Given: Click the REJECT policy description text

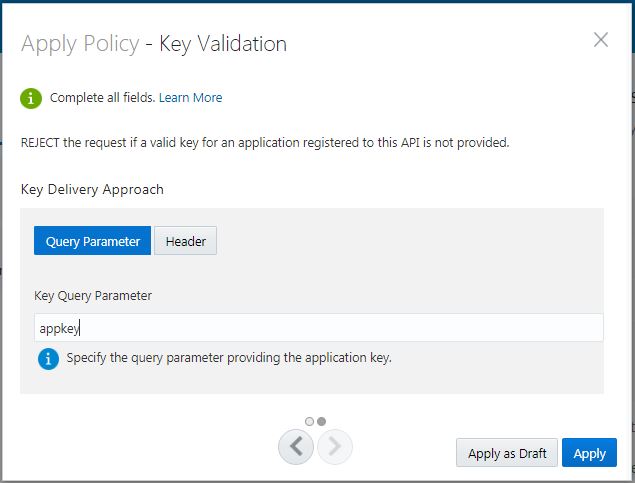Looking at the screenshot, I should pos(265,143).
